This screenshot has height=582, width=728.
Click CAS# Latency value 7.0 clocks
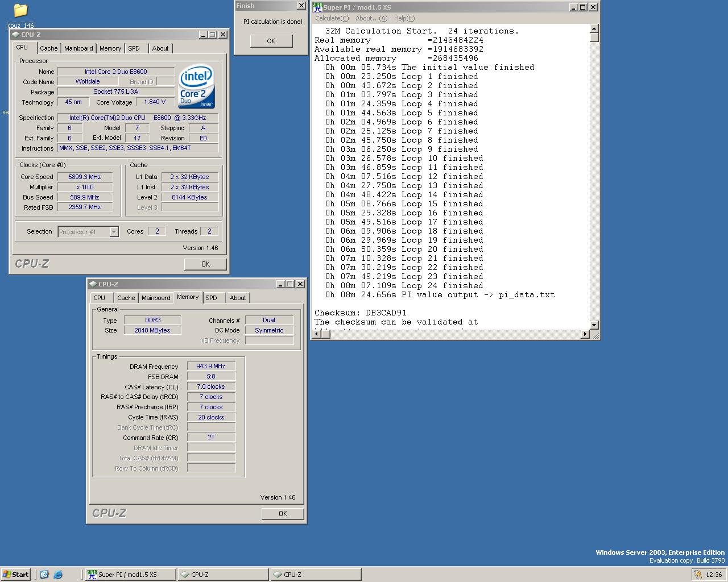211,387
